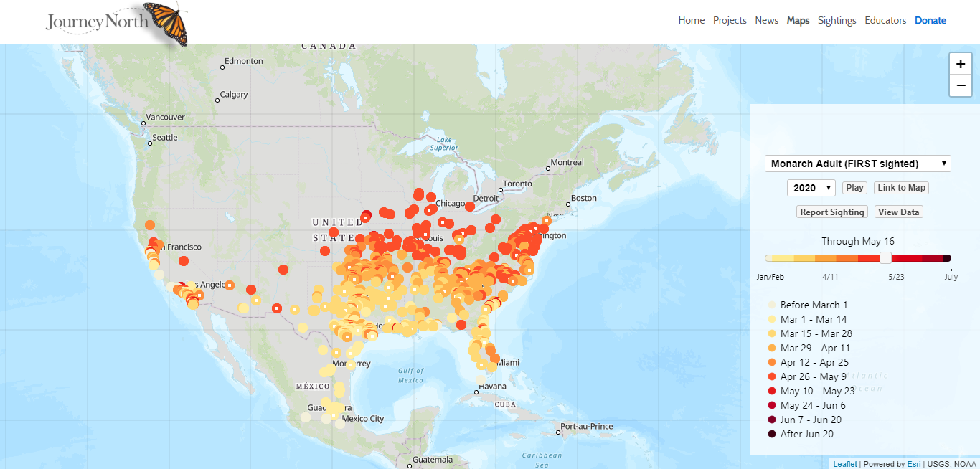Viewport: 980px width, 469px height.
Task: Click the 'Mar 29 - Apr 11' legend swatch
Action: pyautogui.click(x=771, y=349)
